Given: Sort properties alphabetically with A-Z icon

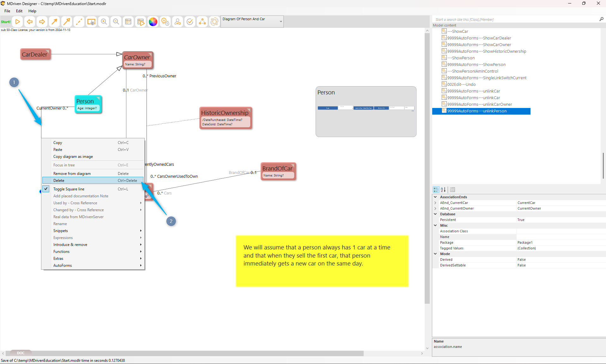Looking at the screenshot, I should pos(443,190).
